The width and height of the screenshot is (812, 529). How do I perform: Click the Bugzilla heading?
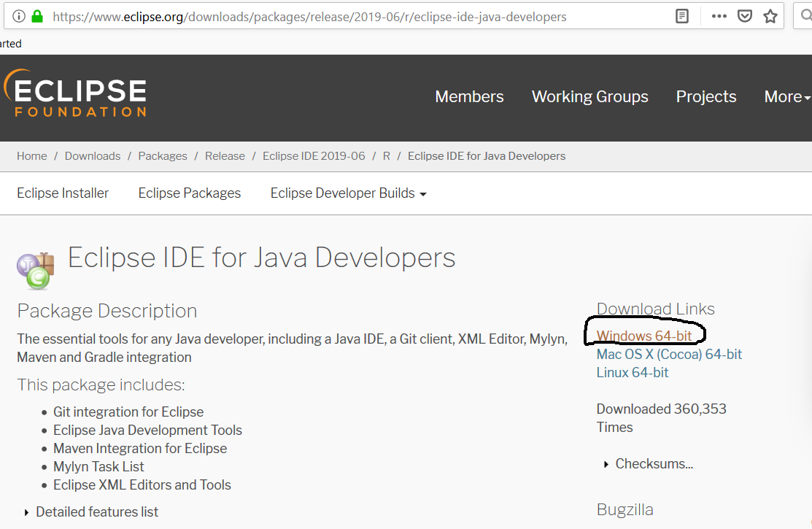[625, 510]
